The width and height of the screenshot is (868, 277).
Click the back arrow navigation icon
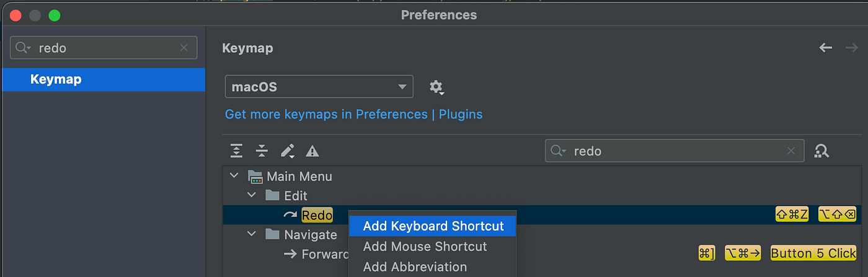[x=826, y=48]
